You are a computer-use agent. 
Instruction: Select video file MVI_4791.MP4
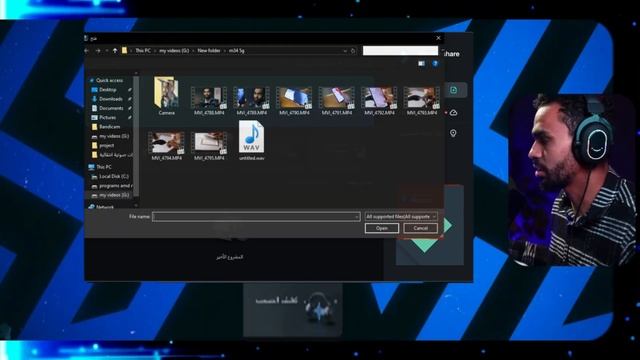coord(336,100)
